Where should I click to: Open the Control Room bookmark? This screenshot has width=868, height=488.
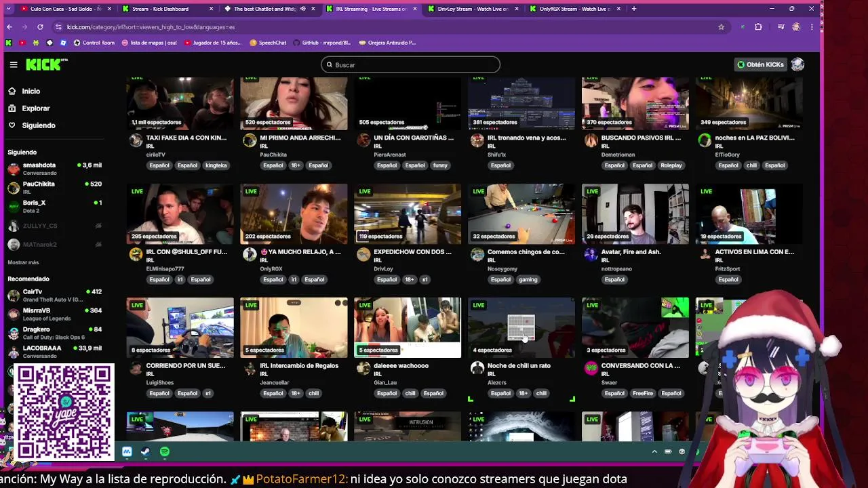(94, 43)
